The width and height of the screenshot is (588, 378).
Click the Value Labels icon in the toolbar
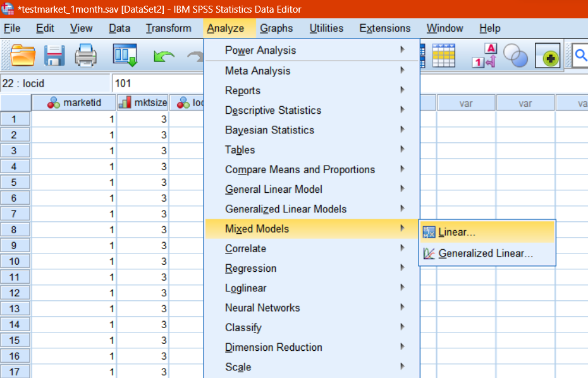click(x=485, y=56)
